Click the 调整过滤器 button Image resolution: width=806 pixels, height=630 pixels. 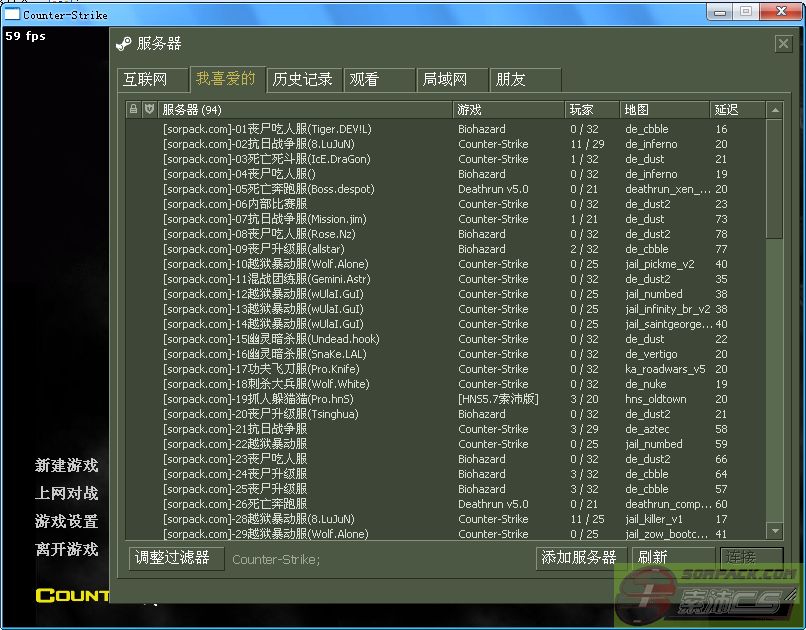173,558
